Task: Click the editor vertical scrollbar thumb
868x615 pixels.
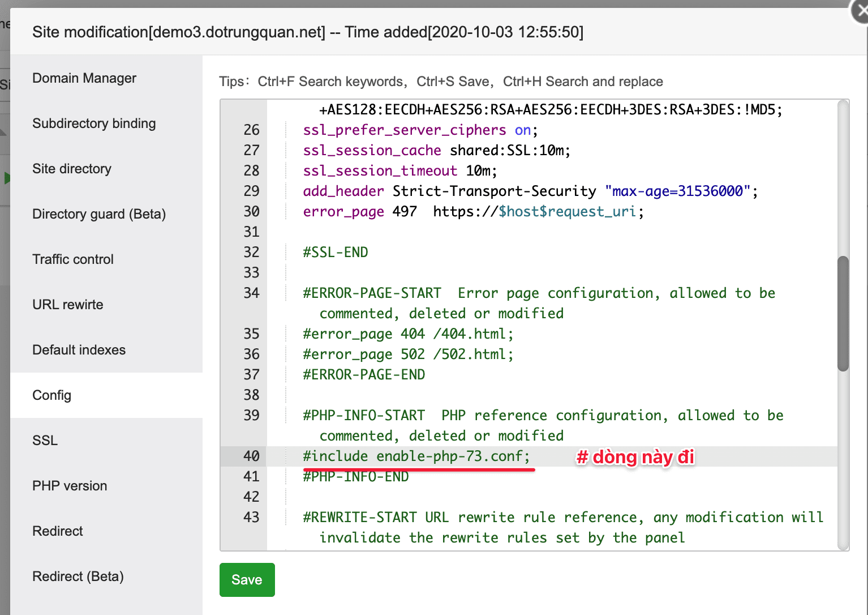Action: [843, 313]
